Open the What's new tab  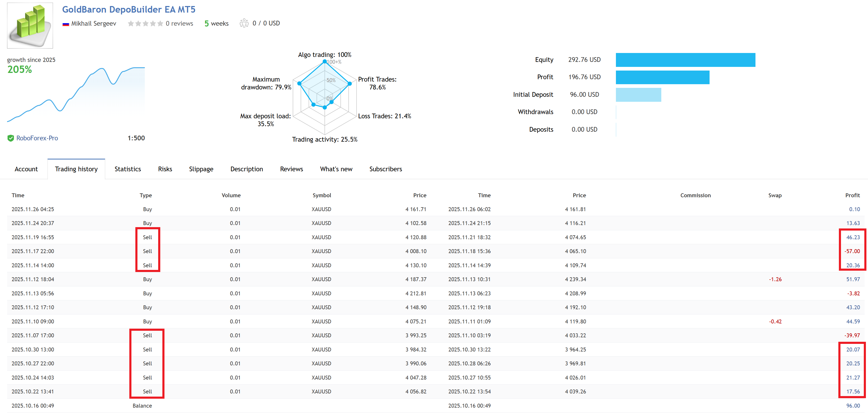click(336, 169)
